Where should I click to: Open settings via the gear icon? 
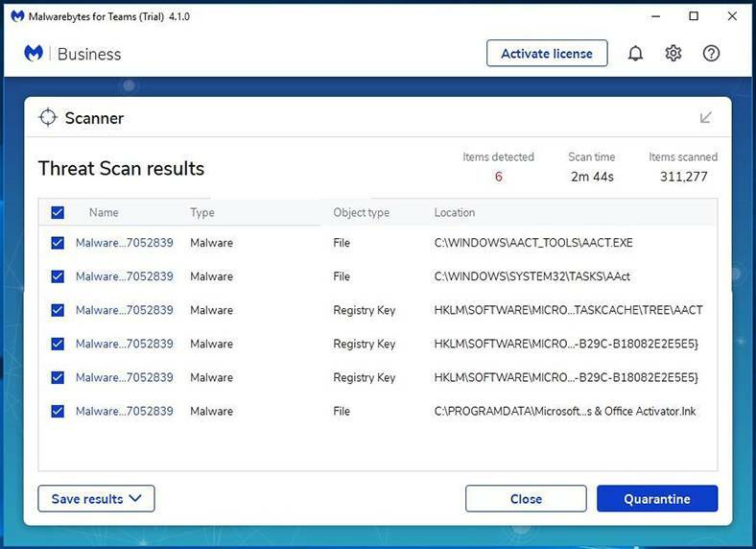pyautogui.click(x=673, y=53)
